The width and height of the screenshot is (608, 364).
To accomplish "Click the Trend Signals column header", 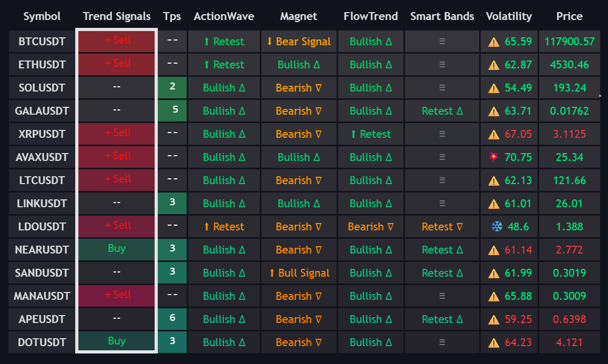I will 117,16.
